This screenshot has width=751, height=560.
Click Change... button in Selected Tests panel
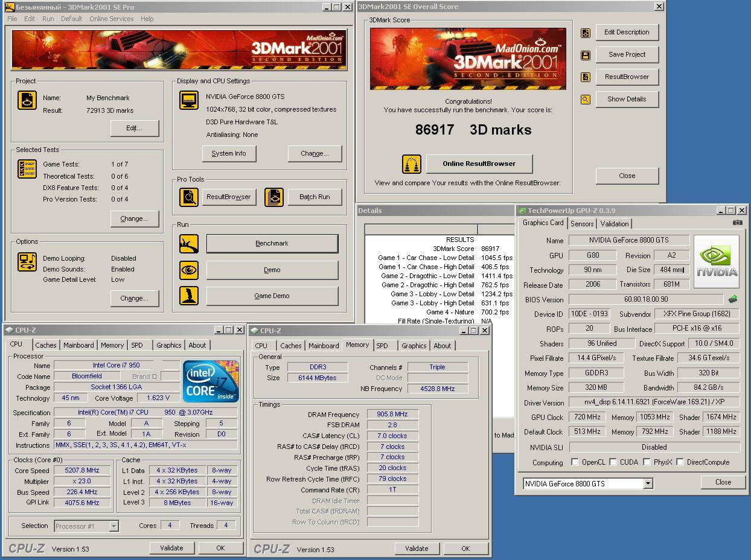click(135, 219)
